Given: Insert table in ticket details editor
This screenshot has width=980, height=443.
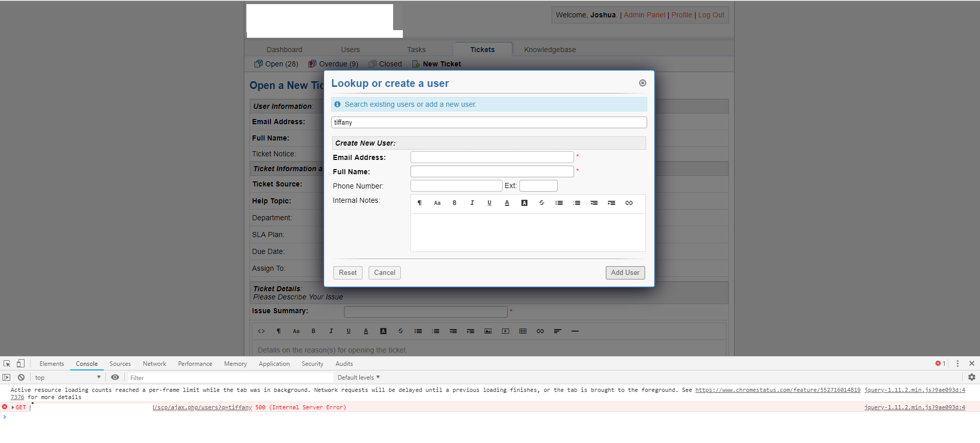Looking at the screenshot, I should [x=523, y=331].
